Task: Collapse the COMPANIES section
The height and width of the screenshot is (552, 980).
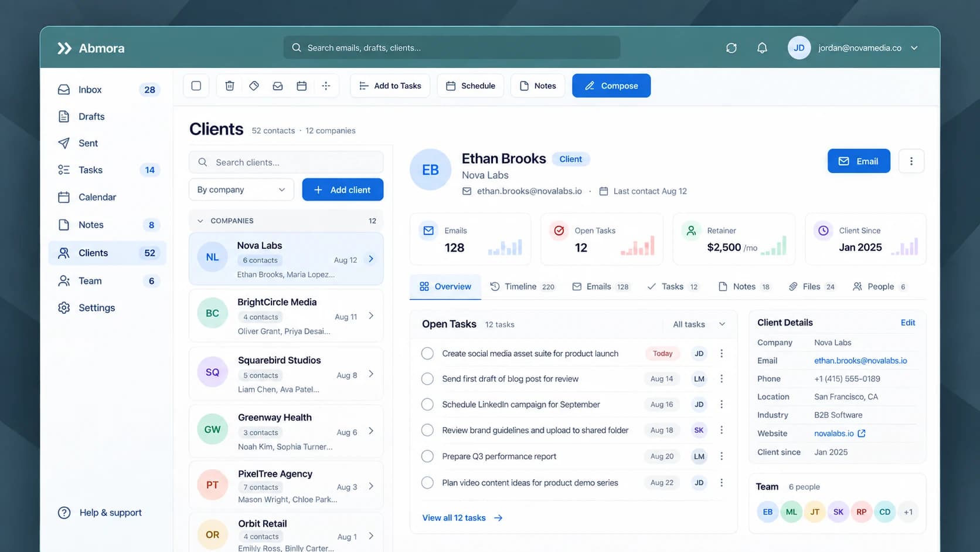Action: (x=200, y=221)
